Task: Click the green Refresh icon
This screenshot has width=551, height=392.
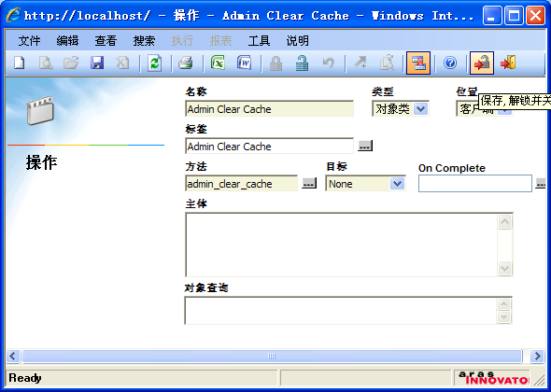Action: [x=155, y=63]
